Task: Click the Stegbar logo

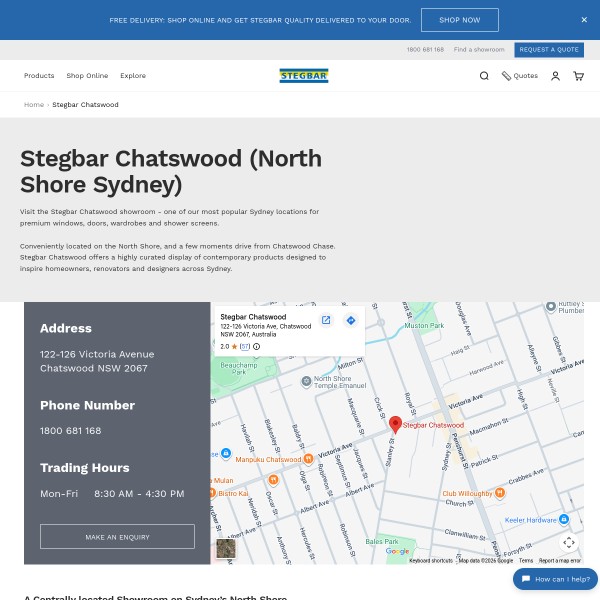Action: click(303, 76)
